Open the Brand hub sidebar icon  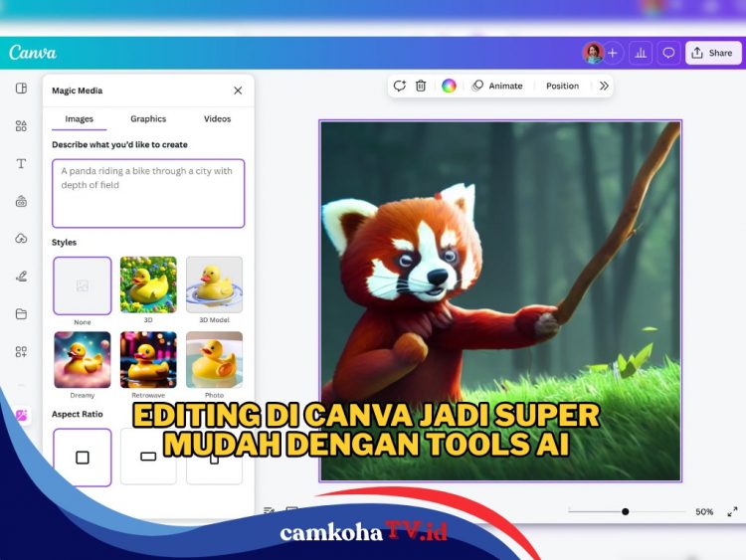[x=21, y=201]
